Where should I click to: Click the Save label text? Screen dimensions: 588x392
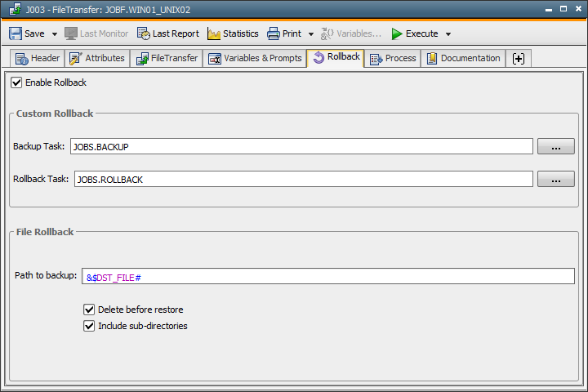pos(34,33)
